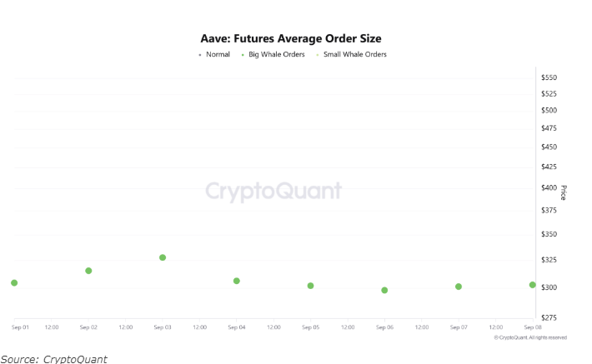Select the green dot above Sep 02

click(88, 271)
